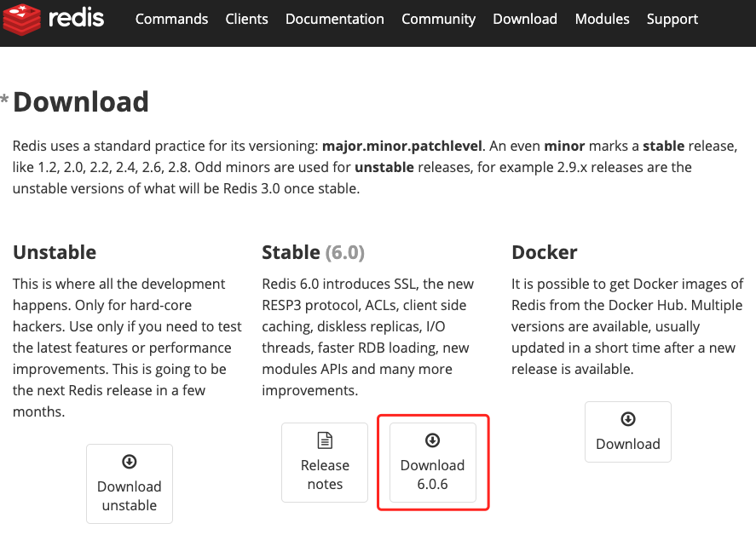Click the Docker section heading

(x=545, y=252)
